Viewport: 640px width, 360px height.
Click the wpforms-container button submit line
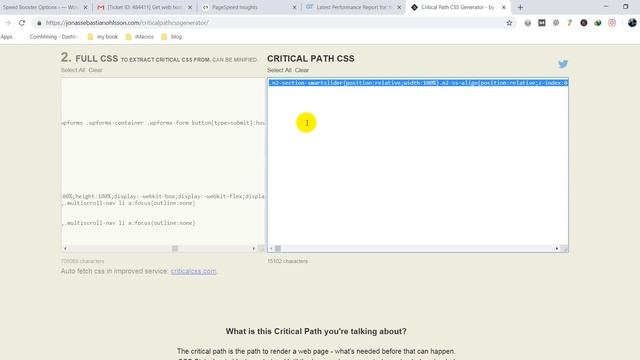163,123
